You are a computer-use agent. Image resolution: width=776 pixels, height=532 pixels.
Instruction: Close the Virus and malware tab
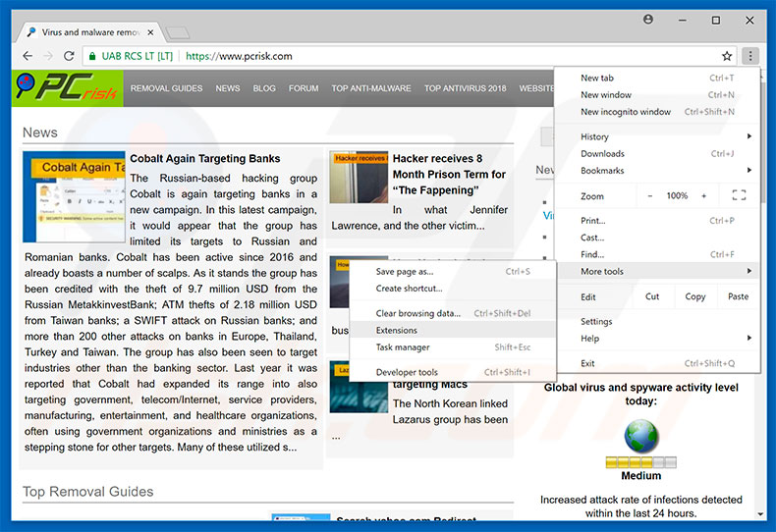coord(151,32)
